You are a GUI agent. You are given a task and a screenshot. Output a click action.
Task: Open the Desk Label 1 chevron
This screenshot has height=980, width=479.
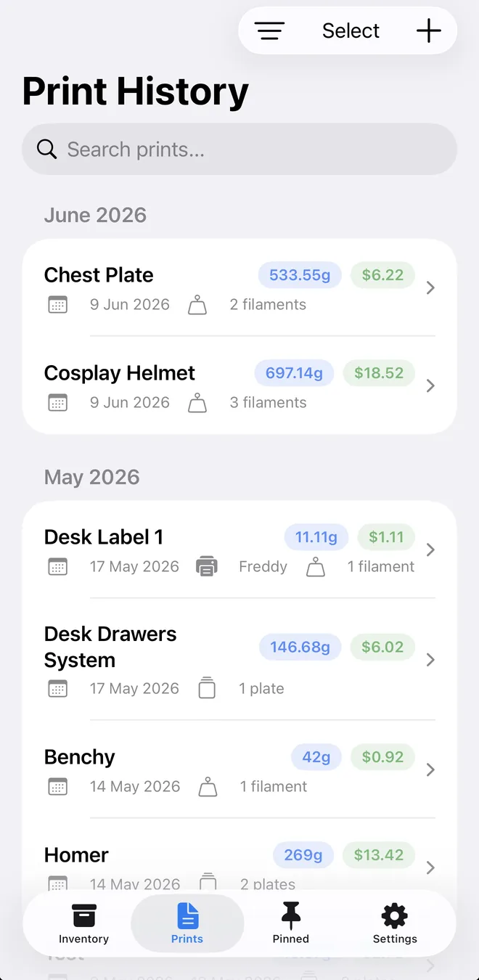[430, 550]
